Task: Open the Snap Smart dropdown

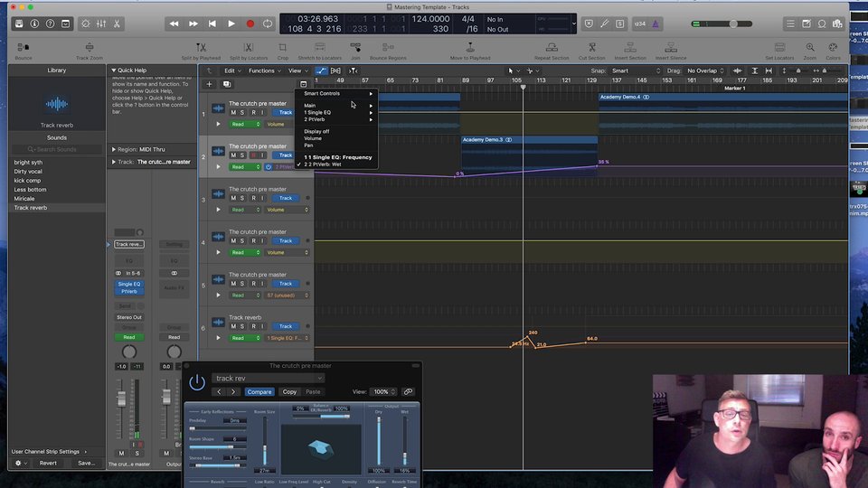Action: point(636,70)
